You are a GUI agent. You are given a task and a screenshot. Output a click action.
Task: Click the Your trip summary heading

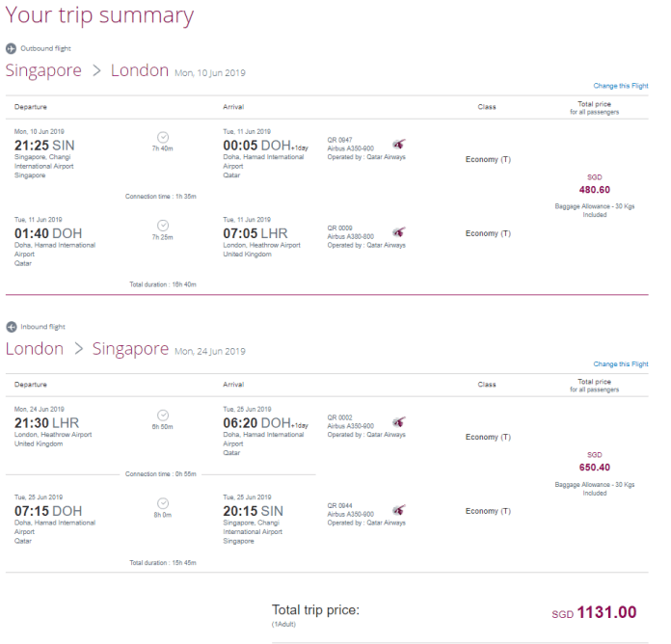pos(99,15)
